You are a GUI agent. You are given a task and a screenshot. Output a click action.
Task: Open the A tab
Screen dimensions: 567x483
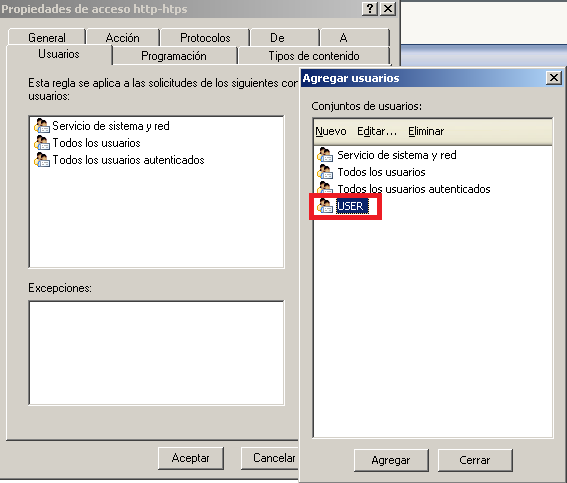pyautogui.click(x=344, y=38)
